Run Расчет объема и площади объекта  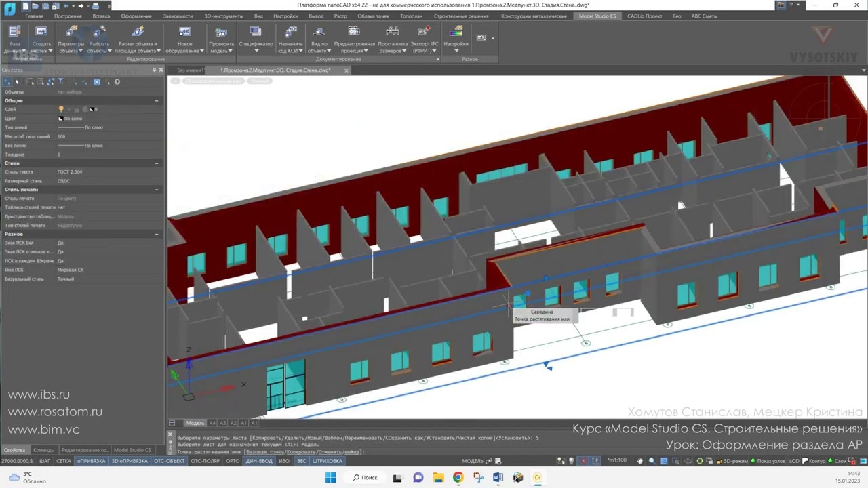[x=137, y=39]
